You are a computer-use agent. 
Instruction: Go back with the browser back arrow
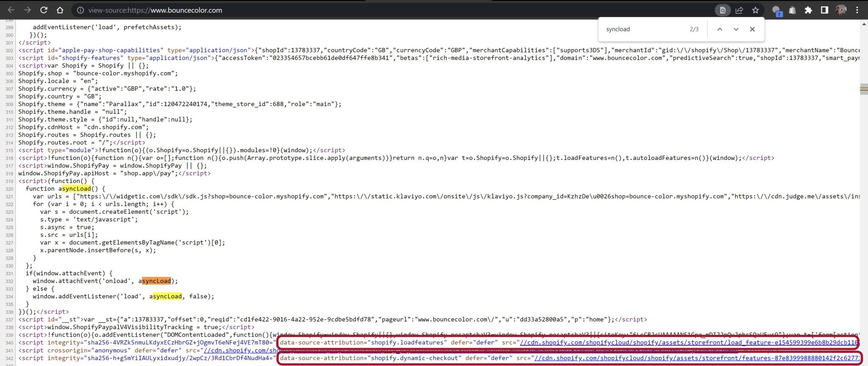11,10
